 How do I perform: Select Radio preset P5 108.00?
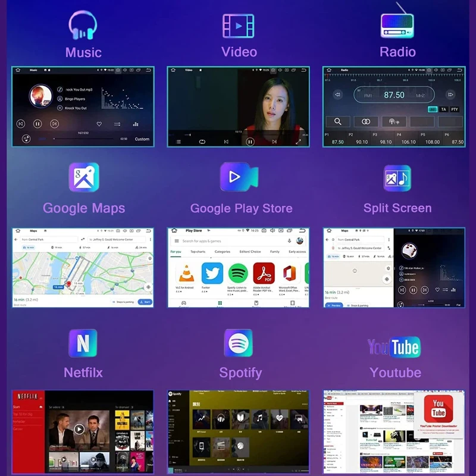pos(430,139)
